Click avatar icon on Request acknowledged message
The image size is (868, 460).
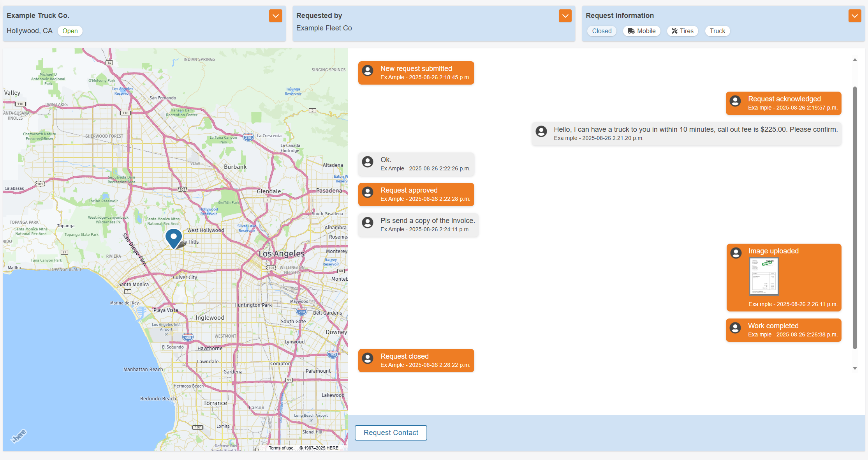735,101
